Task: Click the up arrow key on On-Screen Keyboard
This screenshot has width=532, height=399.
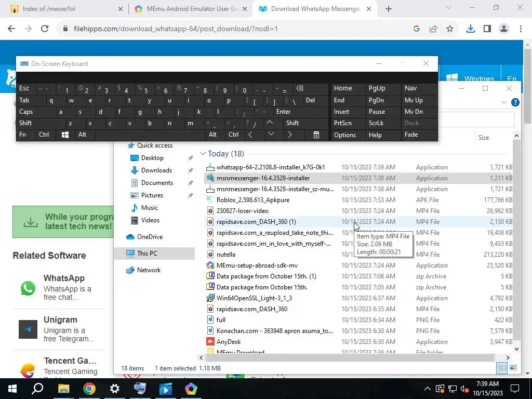Action: point(270,123)
